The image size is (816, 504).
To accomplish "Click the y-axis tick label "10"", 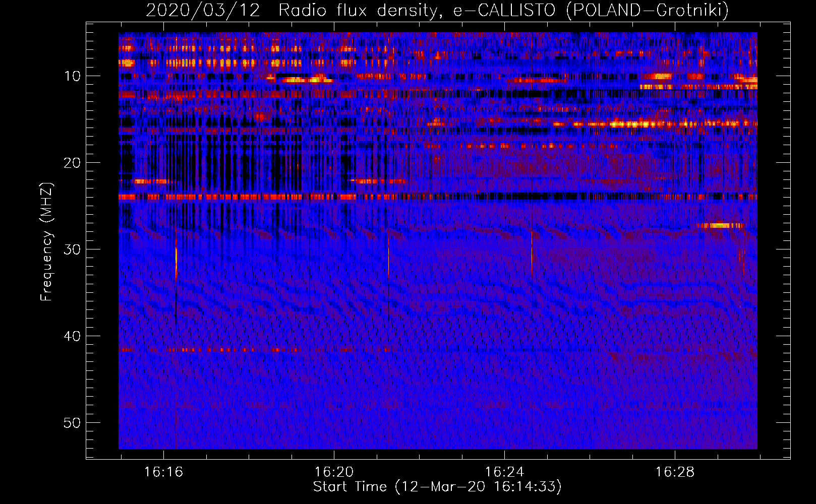I will tap(72, 76).
